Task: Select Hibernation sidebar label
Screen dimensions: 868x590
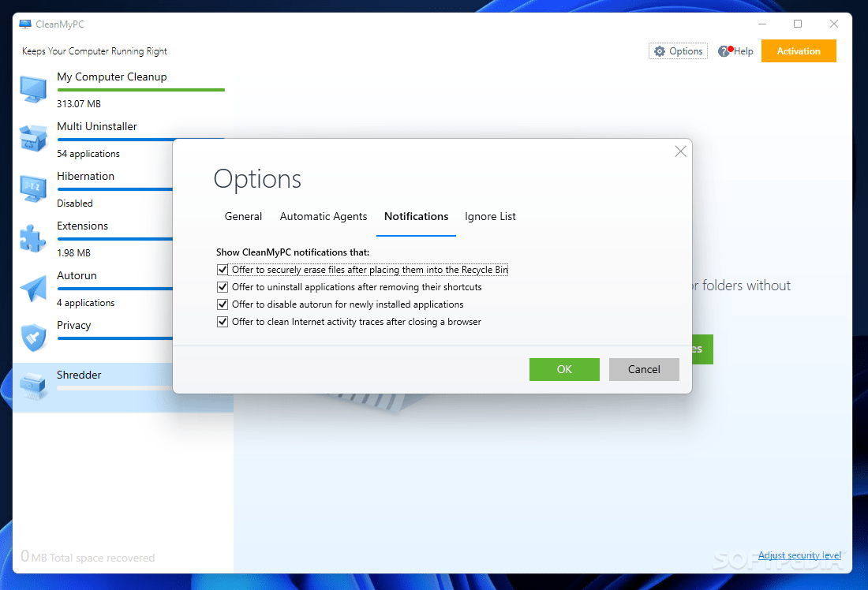Action: (86, 176)
